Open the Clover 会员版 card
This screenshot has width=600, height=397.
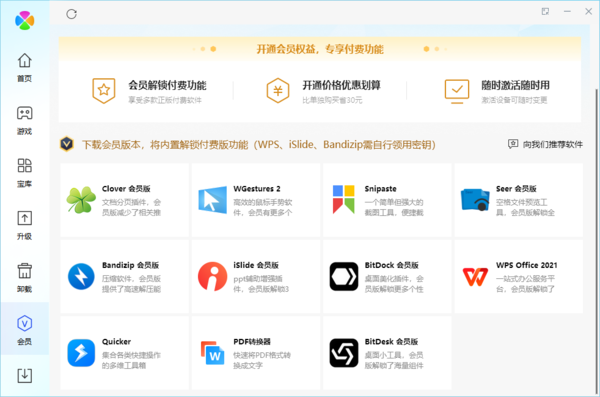tap(124, 200)
